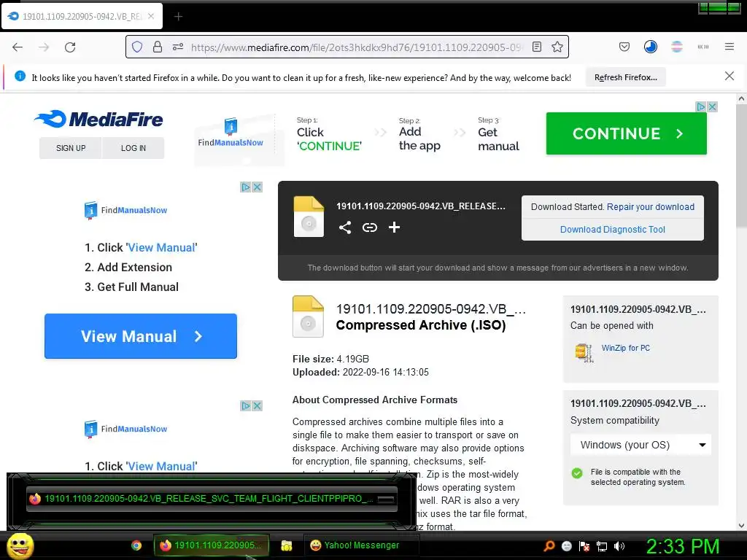Click the 'View Manual' link in step 1
The width and height of the screenshot is (747, 560).
(161, 248)
